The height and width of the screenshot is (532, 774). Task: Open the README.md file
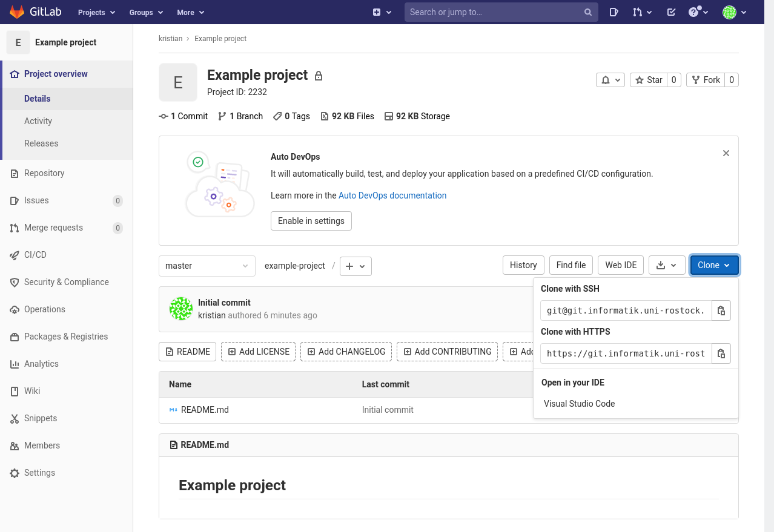coord(205,410)
